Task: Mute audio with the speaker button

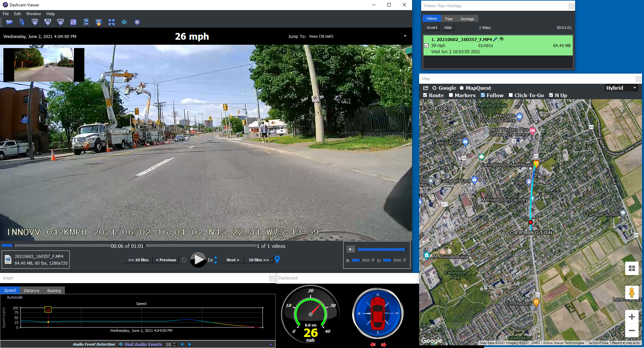Action: click(x=351, y=249)
